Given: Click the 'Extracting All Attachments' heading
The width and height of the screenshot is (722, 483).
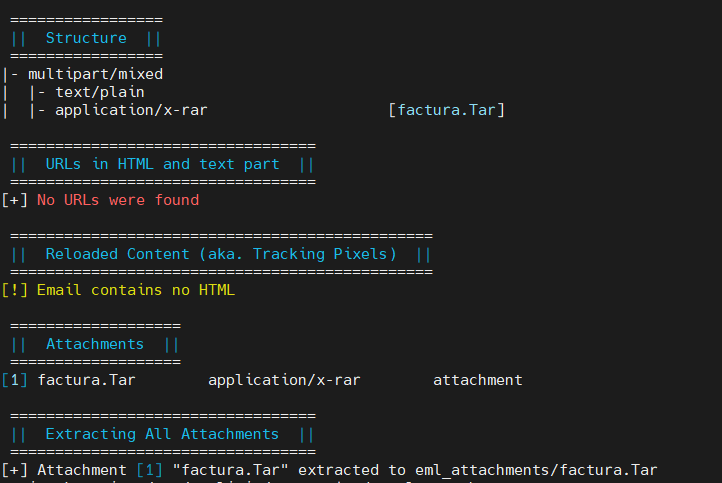Looking at the screenshot, I should [162, 434].
